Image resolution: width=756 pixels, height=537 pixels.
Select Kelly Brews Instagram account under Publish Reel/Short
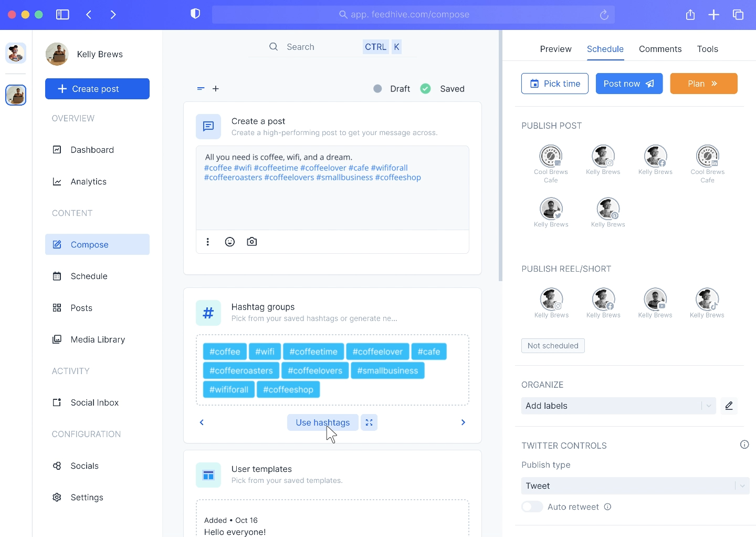[551, 300]
